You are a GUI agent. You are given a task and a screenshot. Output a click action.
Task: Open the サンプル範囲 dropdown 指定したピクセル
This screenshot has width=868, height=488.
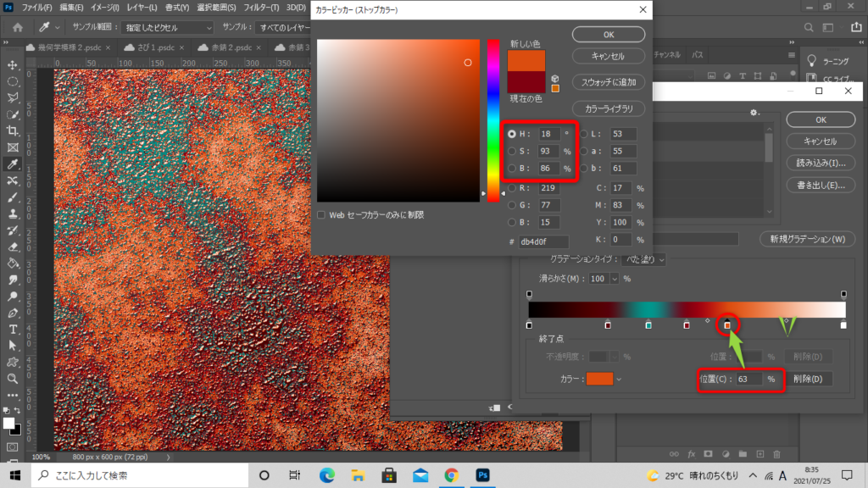[168, 27]
